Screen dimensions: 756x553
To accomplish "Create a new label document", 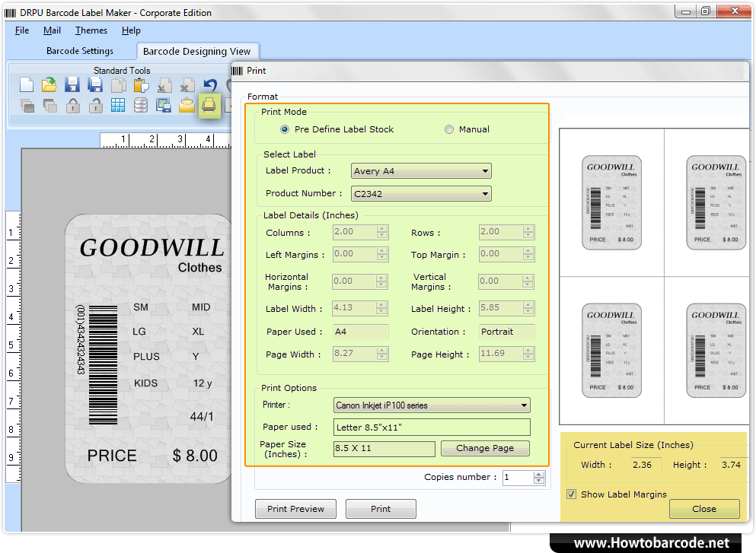I will (x=26, y=85).
